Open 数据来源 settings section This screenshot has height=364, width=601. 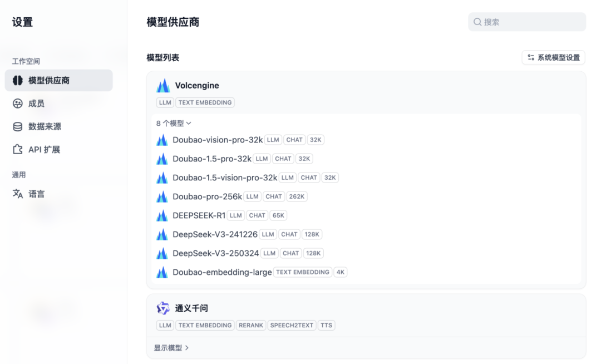pos(58,126)
